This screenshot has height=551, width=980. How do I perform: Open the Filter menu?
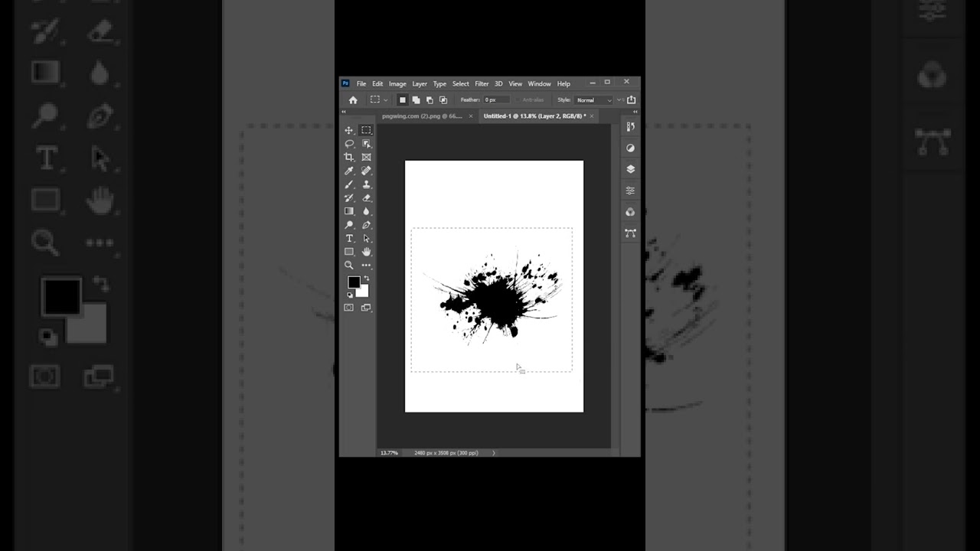point(482,83)
